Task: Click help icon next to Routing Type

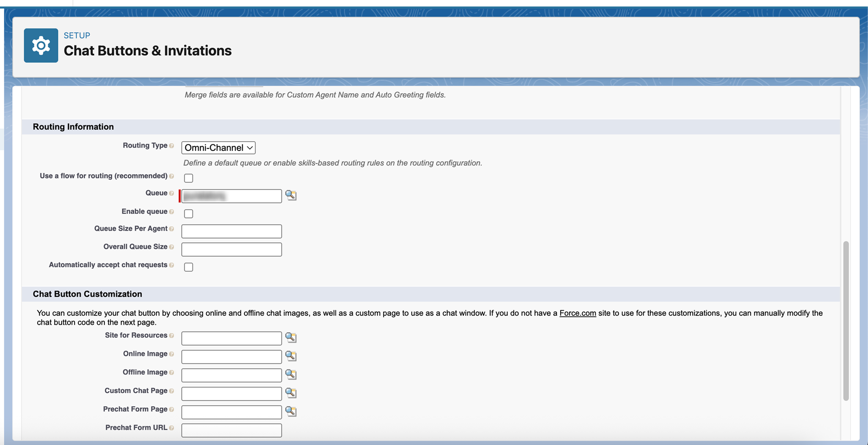Action: [171, 146]
